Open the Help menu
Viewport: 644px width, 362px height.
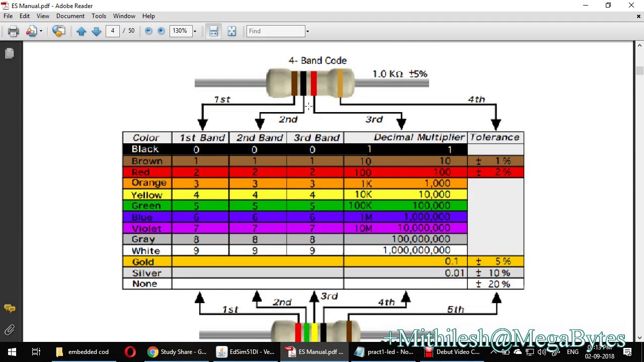pos(148,16)
